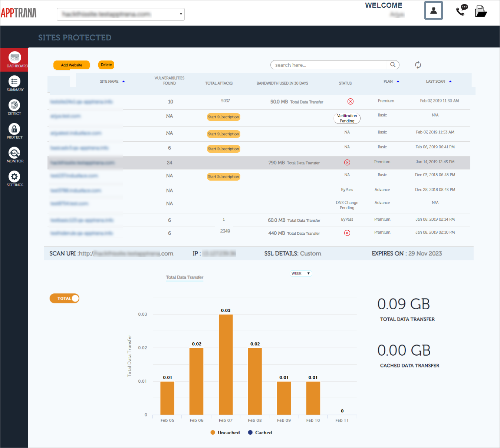Click the user profile icon
This screenshot has height=448, width=500.
coord(434,10)
